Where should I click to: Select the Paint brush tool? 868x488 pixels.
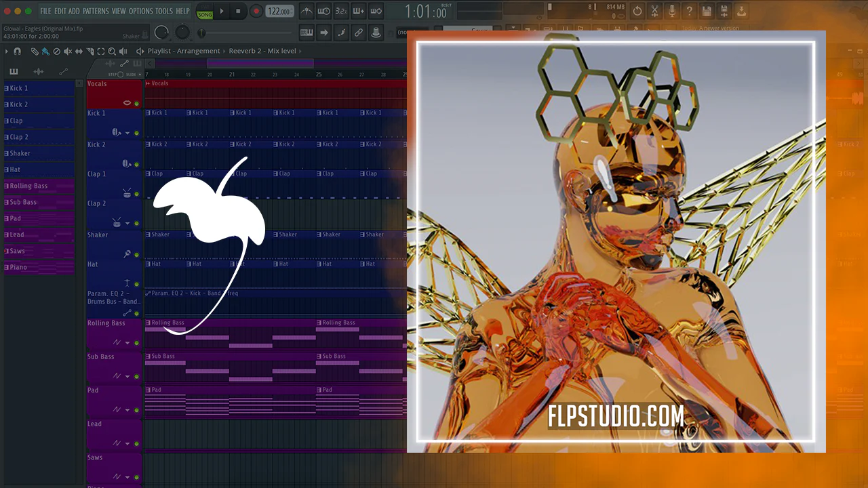tap(45, 52)
